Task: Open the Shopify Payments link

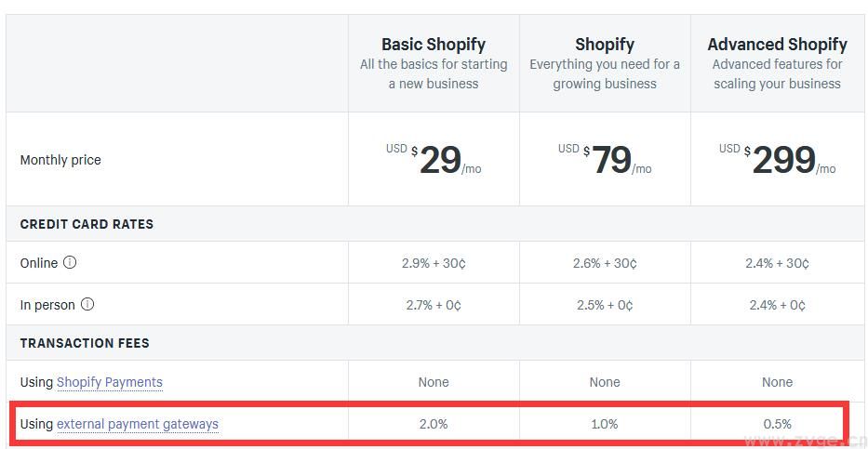Action: point(110,382)
